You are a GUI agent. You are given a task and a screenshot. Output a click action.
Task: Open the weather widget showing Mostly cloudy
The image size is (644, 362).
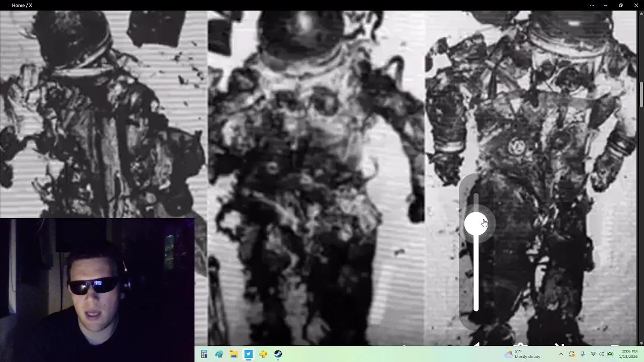(x=522, y=354)
